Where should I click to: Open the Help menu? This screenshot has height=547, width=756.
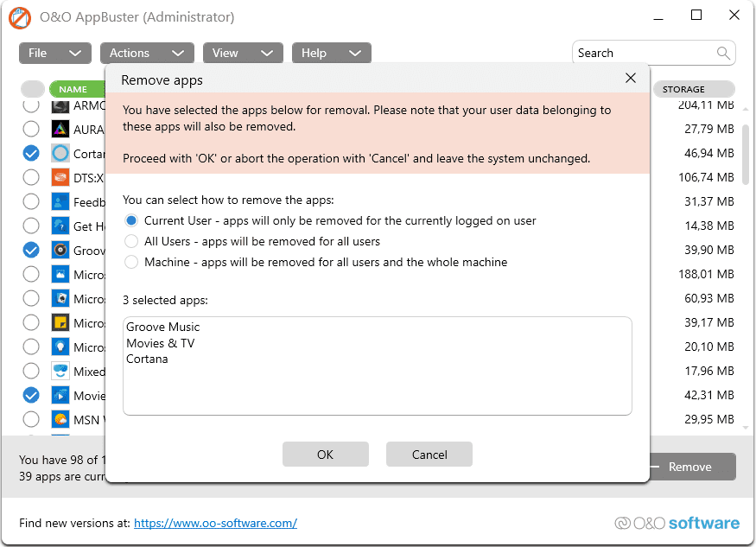pyautogui.click(x=331, y=53)
